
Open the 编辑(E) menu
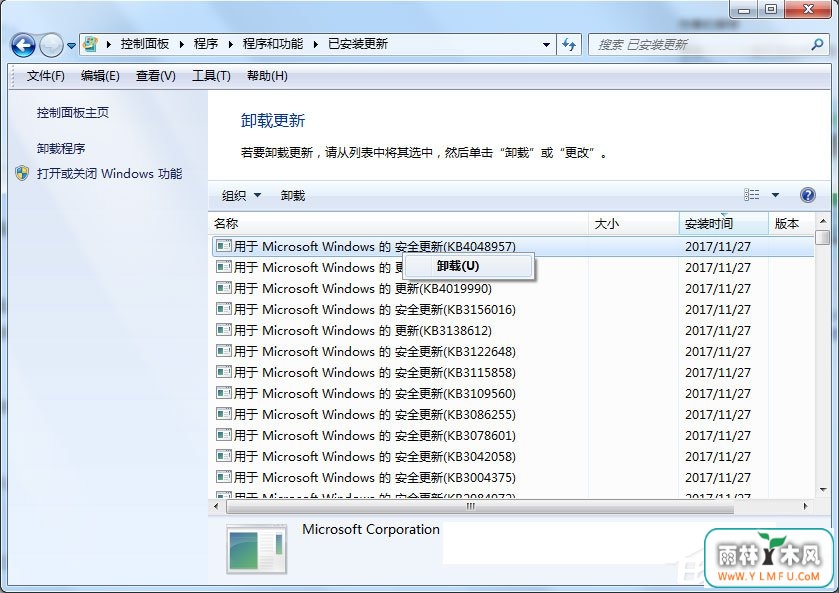point(100,76)
